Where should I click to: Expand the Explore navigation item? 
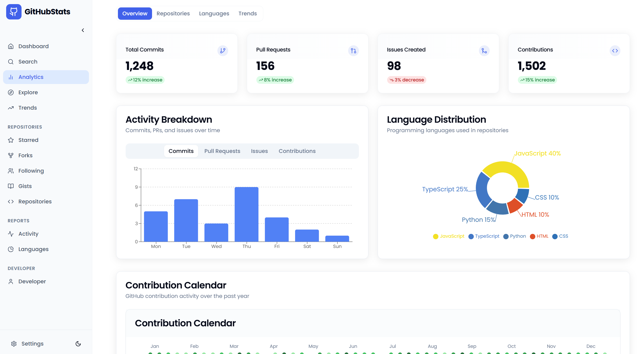pos(28,92)
